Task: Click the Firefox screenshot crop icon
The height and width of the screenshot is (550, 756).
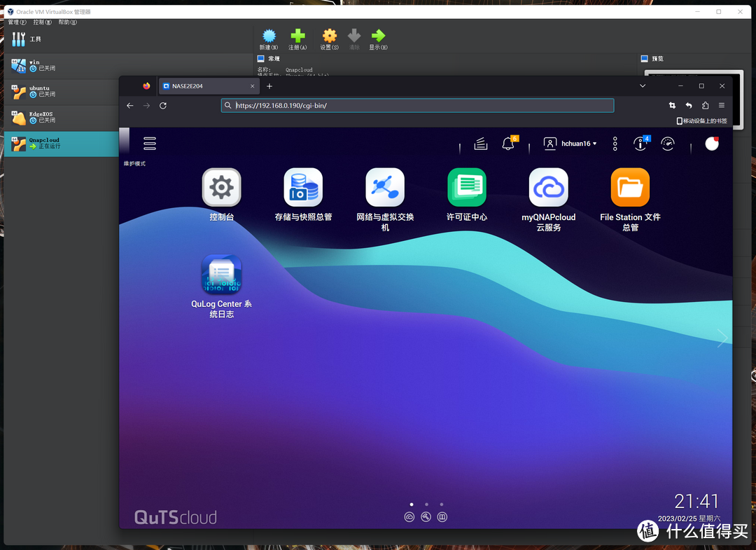Action: click(x=672, y=105)
